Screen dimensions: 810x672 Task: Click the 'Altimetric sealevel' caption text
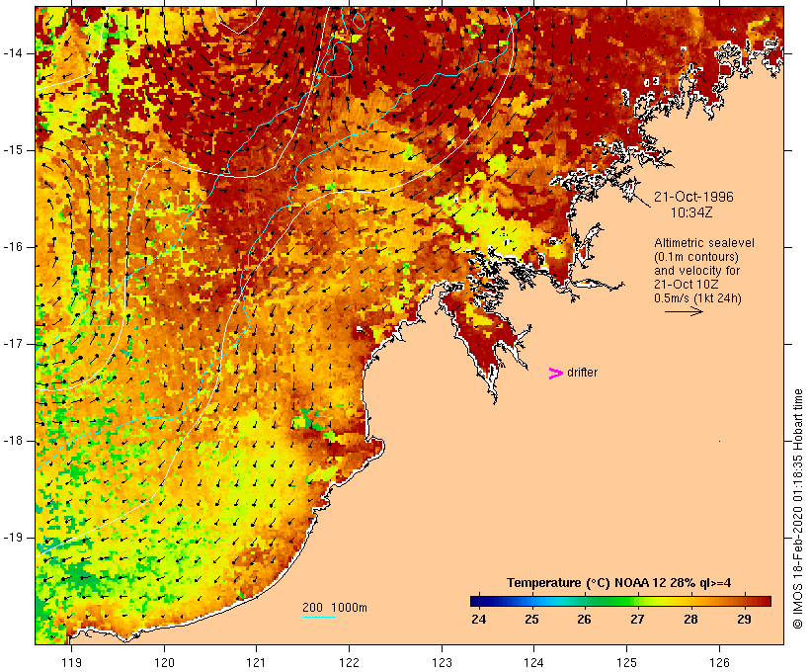pyautogui.click(x=704, y=243)
